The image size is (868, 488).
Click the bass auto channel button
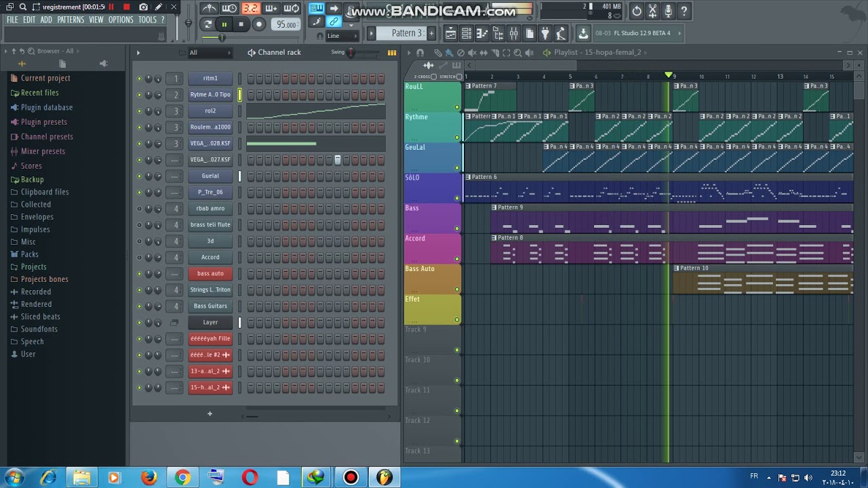coord(210,274)
